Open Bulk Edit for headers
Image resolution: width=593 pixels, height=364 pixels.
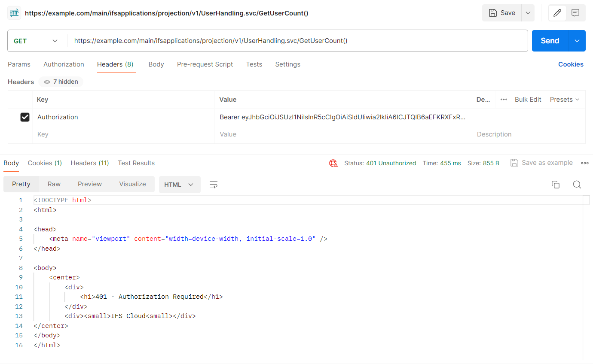point(528,99)
